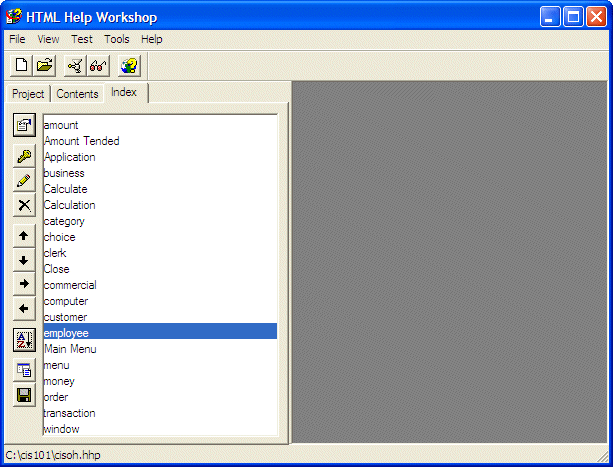The height and width of the screenshot is (467, 613).
Task: Click the Compile HTML file toolbar icon
Action: (x=75, y=65)
